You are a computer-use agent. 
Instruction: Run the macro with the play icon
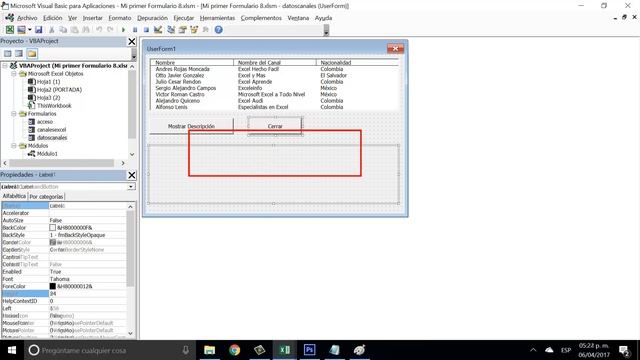123,29
